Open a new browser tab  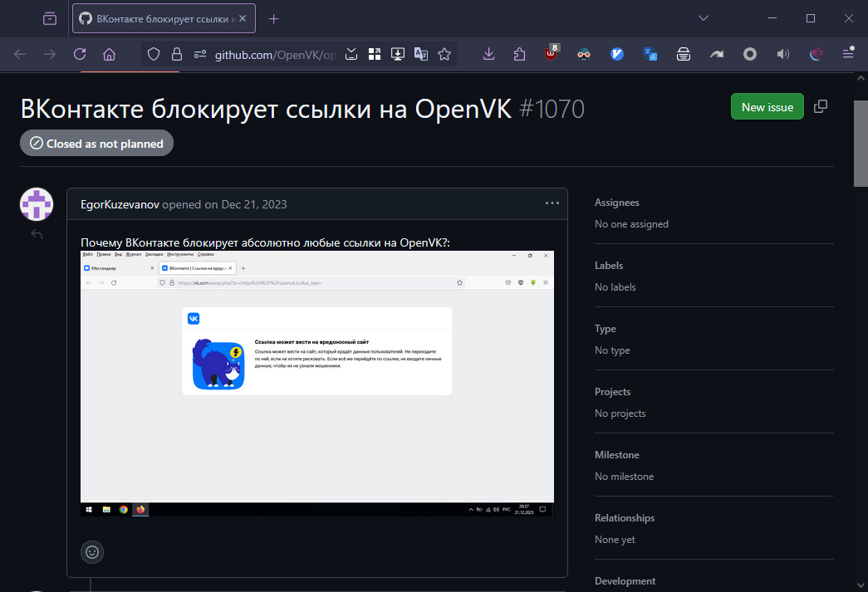[274, 18]
